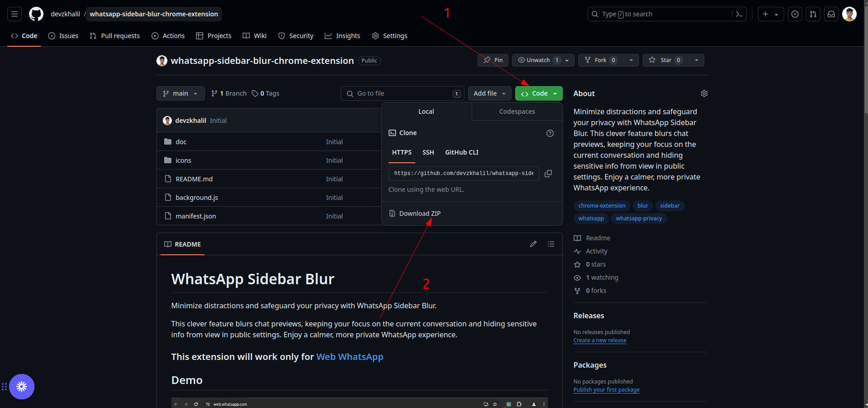Open the create new plus dropdown
The height and width of the screenshot is (408, 868).
[770, 14]
